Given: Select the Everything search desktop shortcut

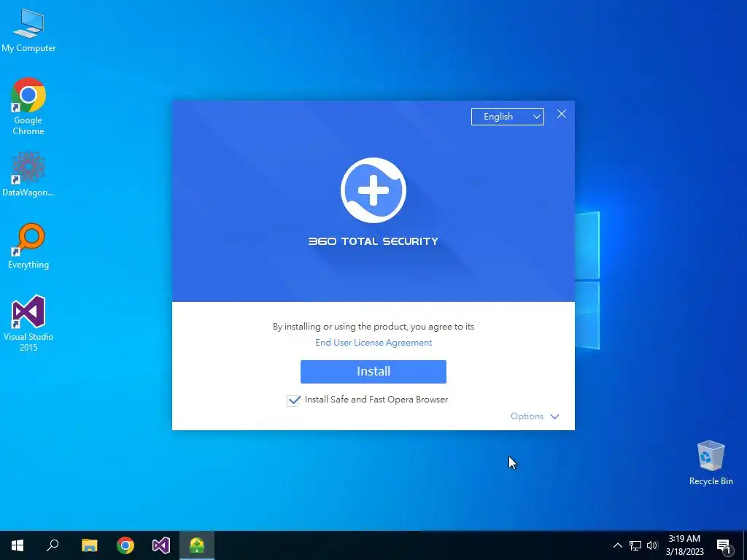Looking at the screenshot, I should pyautogui.click(x=28, y=246).
